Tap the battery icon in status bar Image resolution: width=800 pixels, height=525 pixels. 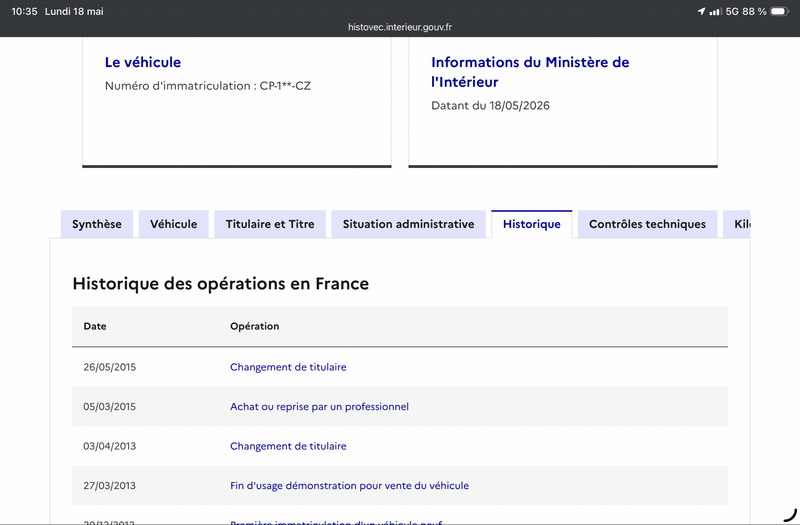coord(780,11)
